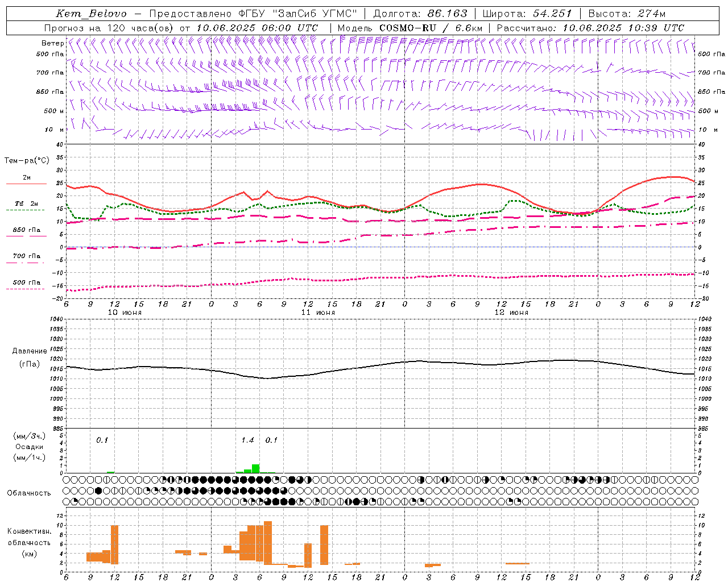728x582 pixels.
Task: Click the 40 label atop left temperature axis
Action: (x=59, y=144)
